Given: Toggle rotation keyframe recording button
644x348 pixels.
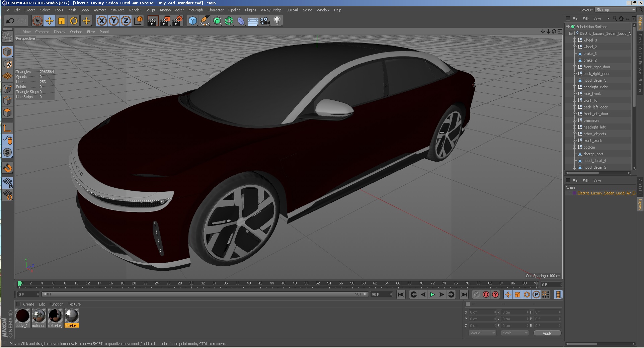Looking at the screenshot, I should click(527, 294).
